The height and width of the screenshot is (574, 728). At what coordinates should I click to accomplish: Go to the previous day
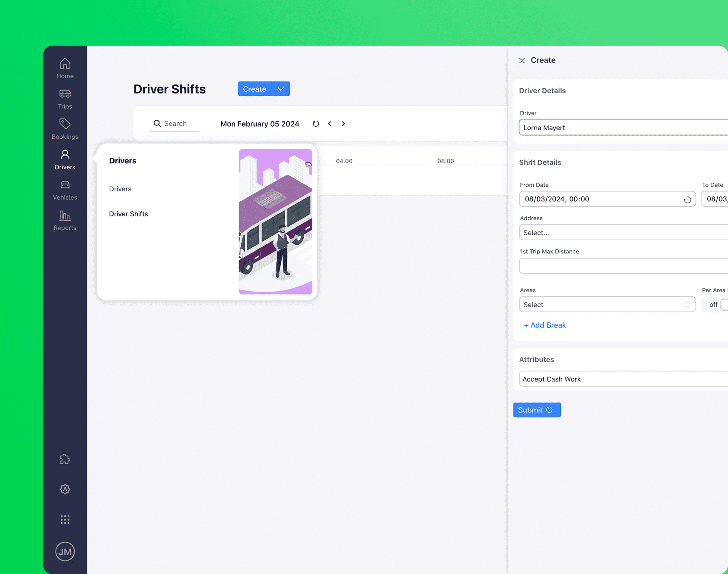(x=330, y=124)
